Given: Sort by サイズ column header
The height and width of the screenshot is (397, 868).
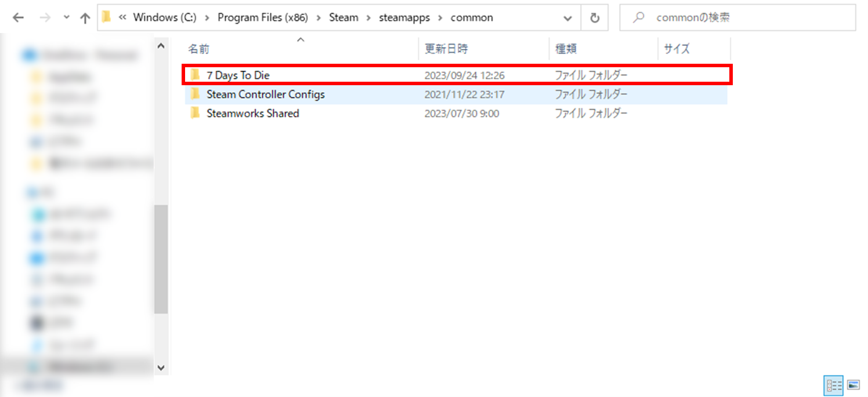Looking at the screenshot, I should click(x=677, y=49).
